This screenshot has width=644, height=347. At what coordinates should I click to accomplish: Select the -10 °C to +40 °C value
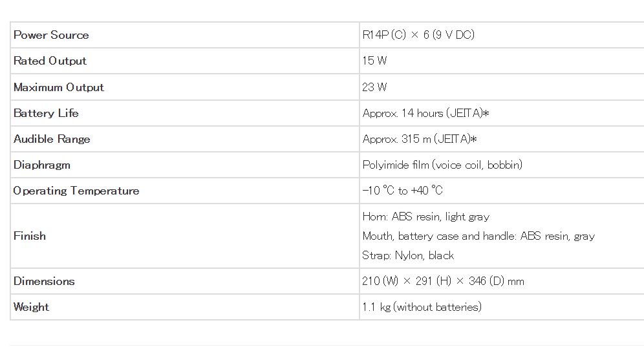click(x=402, y=191)
